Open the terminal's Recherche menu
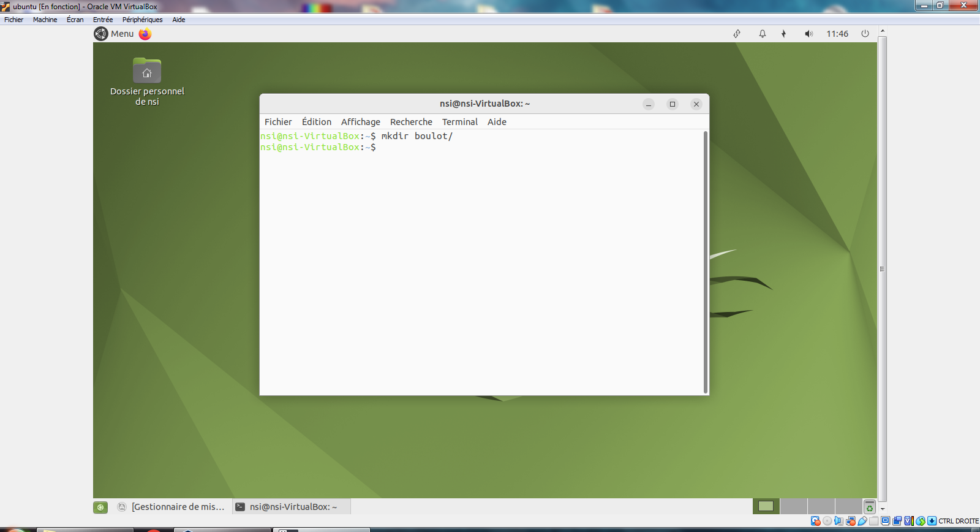Screen dimensions: 980x532 tap(411, 122)
